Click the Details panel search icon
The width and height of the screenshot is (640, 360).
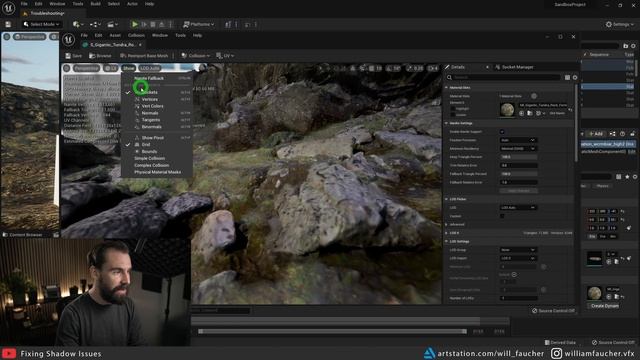449,77
